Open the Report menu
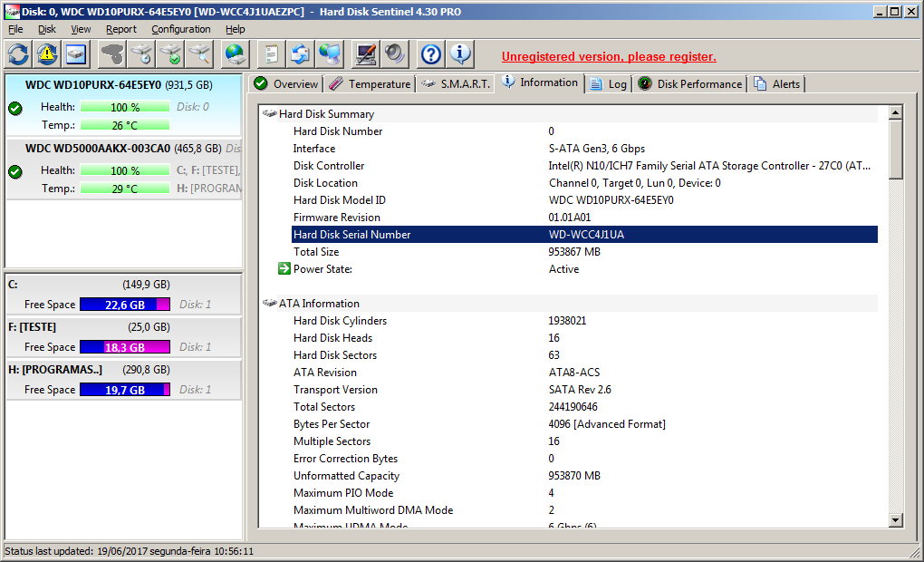 120,29
